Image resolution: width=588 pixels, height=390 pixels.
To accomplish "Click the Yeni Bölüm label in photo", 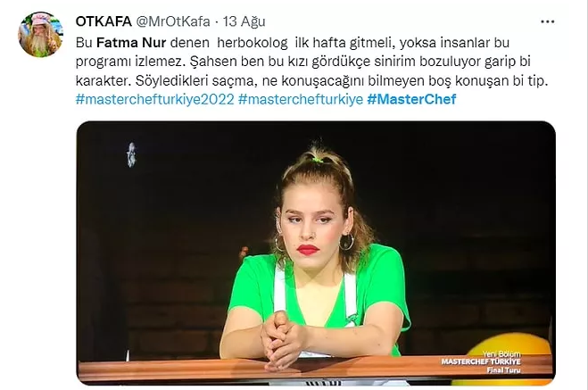I will 501,354.
